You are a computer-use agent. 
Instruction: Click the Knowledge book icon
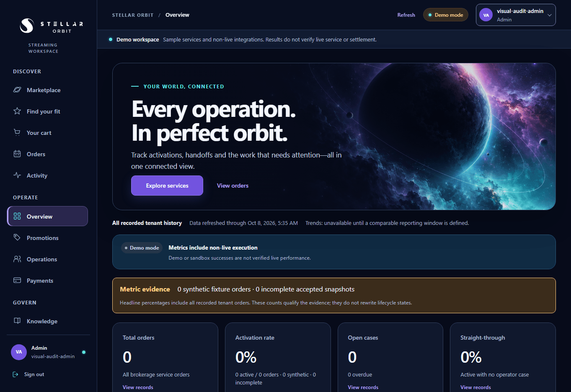(17, 321)
